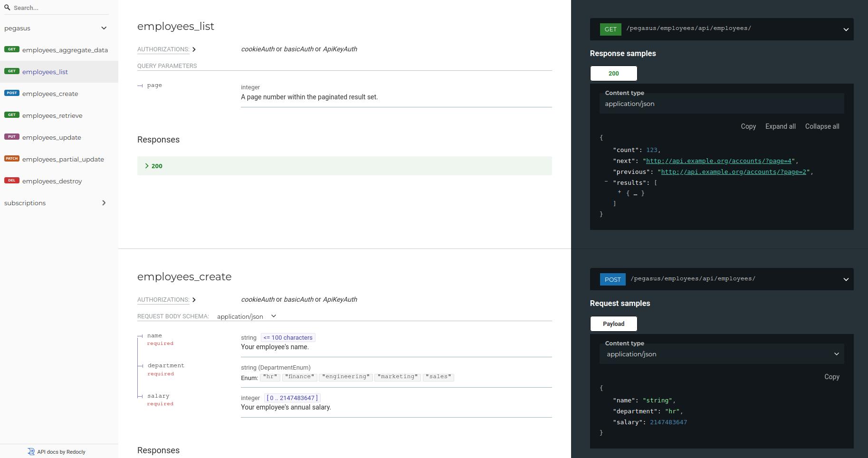Viewport: 868px width, 458px height.
Task: Click the search magnifier icon
Action: [x=7, y=8]
